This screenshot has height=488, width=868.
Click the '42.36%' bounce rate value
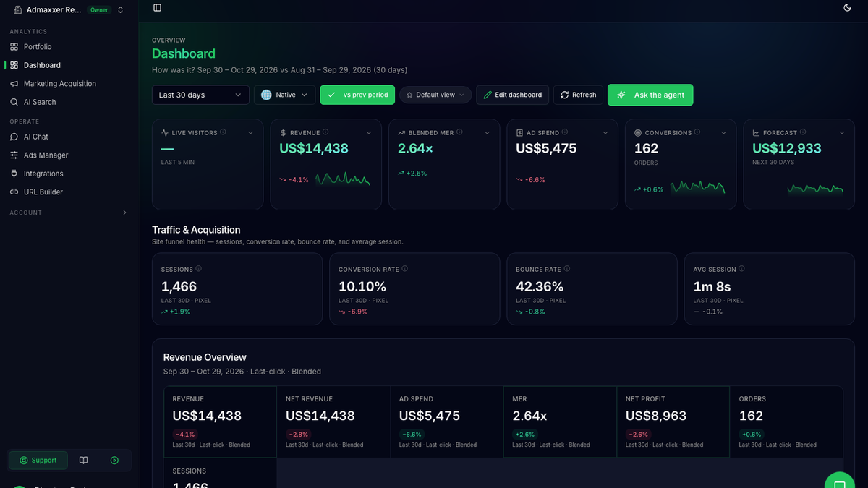[540, 286]
